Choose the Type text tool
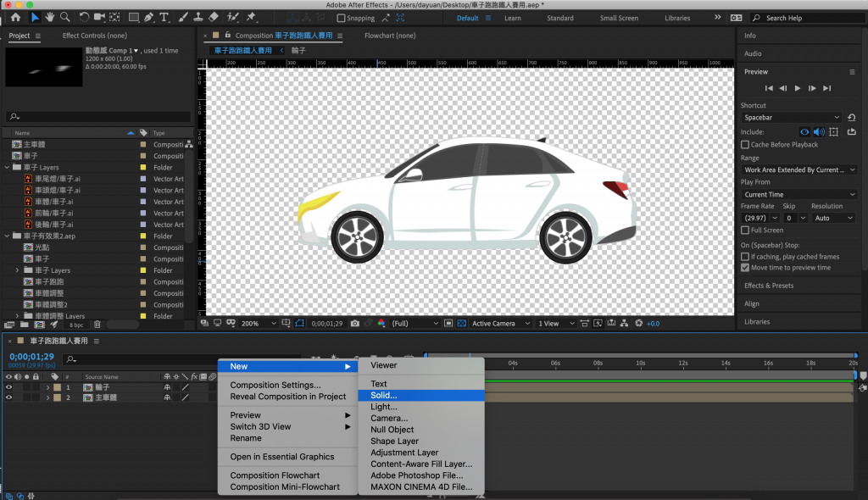Viewport: 868px width, 500px height. (164, 17)
